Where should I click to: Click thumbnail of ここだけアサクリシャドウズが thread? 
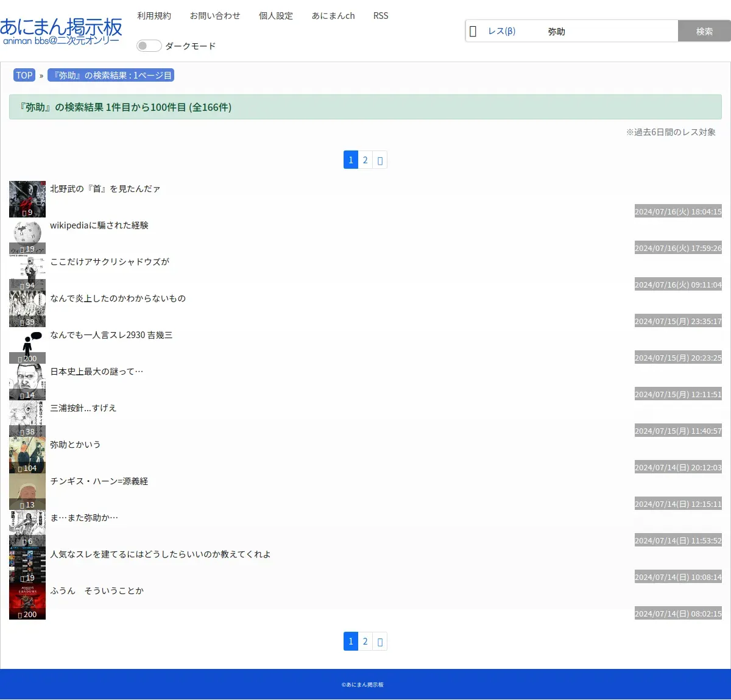[x=27, y=272]
